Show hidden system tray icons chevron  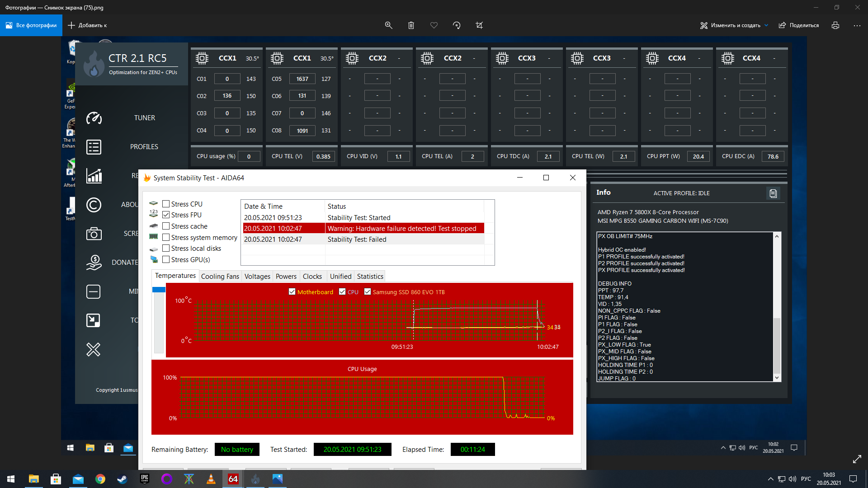pos(770,479)
